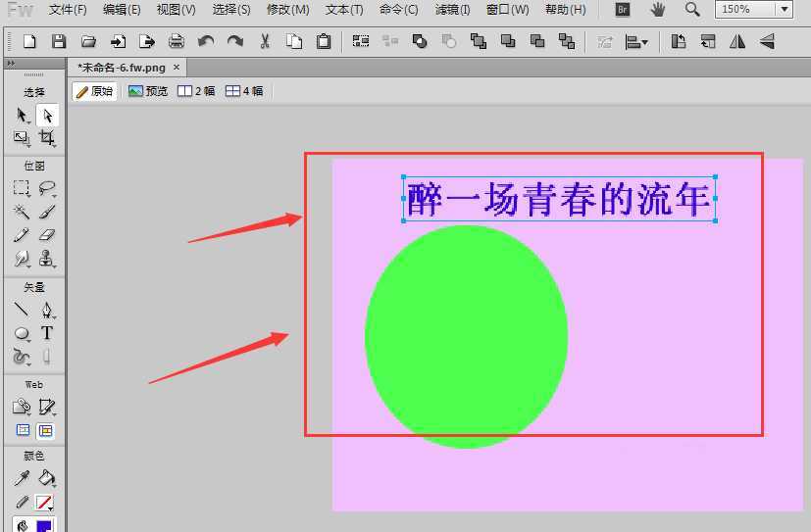Viewport: 811px width, 532px height.
Task: Expand the Align dropdown in toolbar
Action: coord(637,41)
